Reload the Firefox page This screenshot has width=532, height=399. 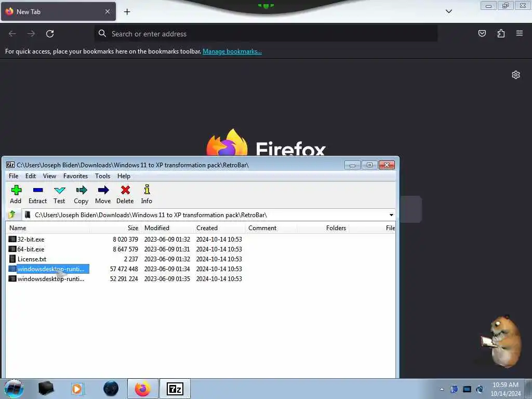[x=50, y=34]
